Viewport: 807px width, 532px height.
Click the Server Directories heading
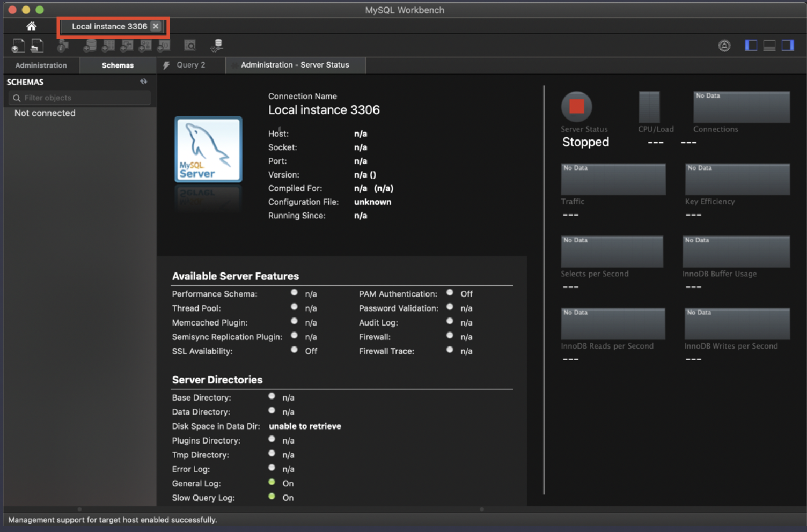click(217, 380)
